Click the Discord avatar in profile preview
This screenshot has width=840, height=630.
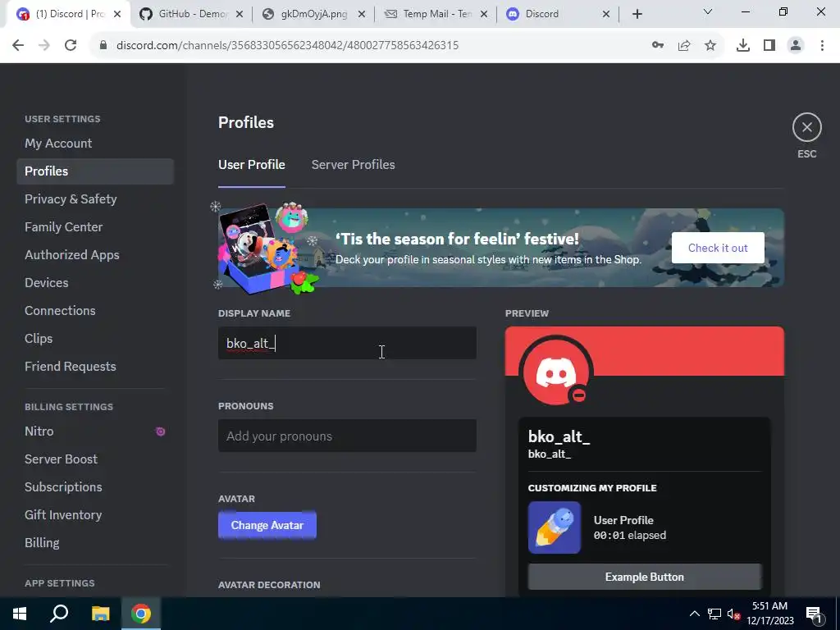555,372
